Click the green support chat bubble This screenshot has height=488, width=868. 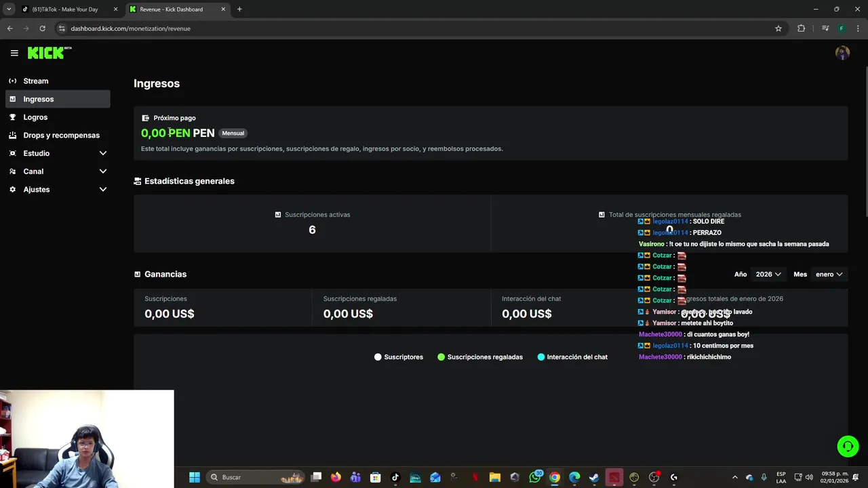point(848,446)
